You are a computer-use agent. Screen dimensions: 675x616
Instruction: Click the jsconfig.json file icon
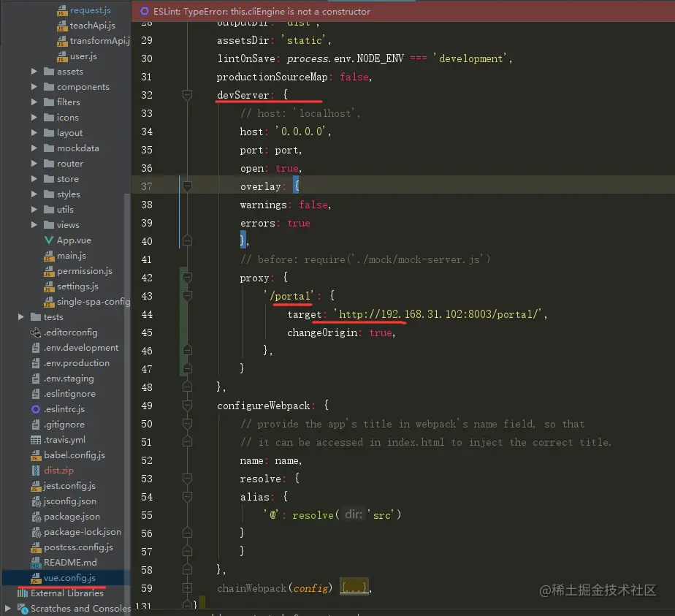(36, 501)
